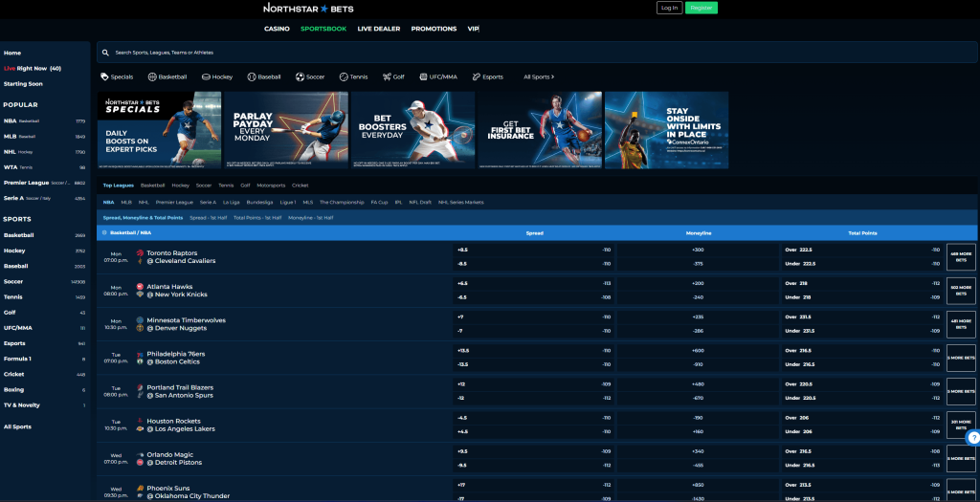Bet Under 206 Rockets at Lakers
This screenshot has width=980, height=502.
[862, 431]
